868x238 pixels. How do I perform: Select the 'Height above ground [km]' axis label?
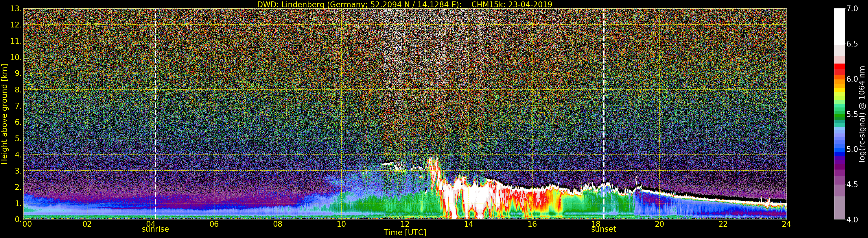click(4, 114)
